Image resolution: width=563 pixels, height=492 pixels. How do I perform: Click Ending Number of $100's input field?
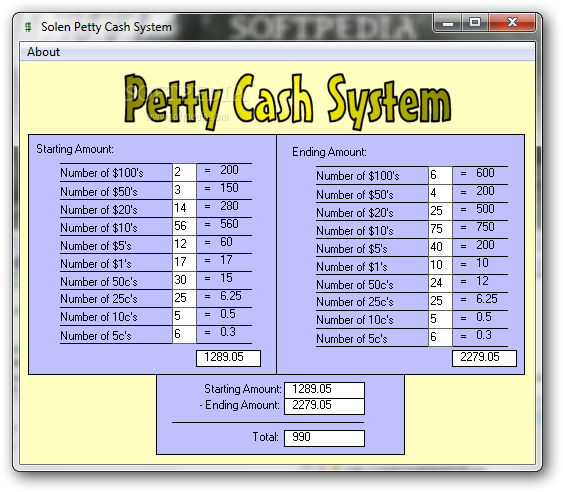tap(440, 175)
